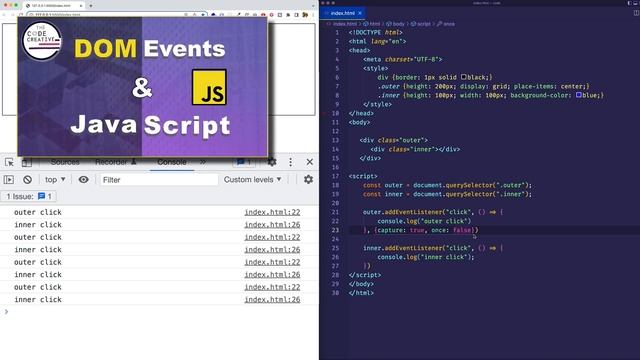
Task: Open the Chrome extensions puzzle icon
Action: [288, 15]
